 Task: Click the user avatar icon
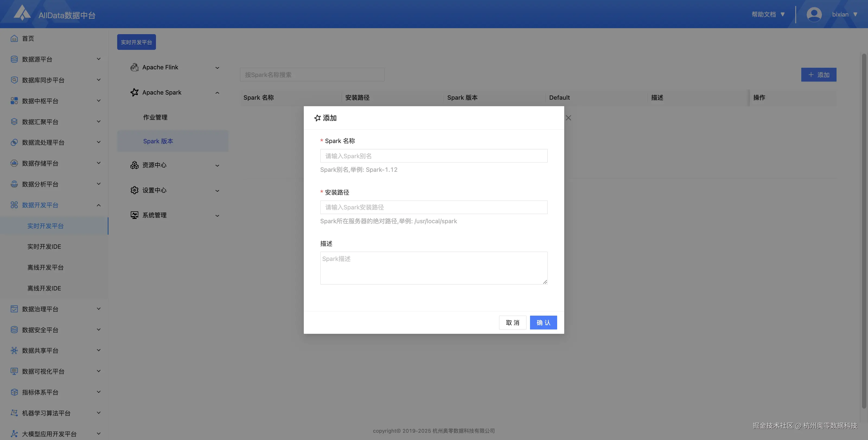814,14
